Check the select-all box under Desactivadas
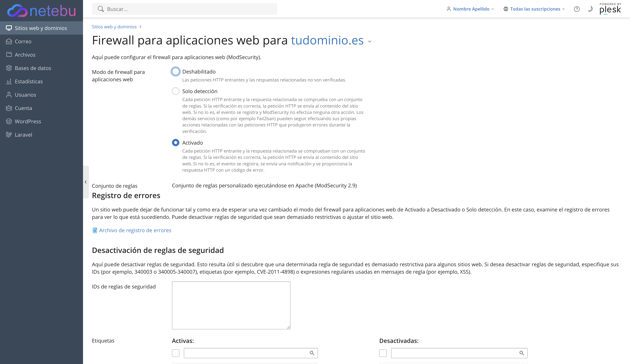 (x=383, y=353)
